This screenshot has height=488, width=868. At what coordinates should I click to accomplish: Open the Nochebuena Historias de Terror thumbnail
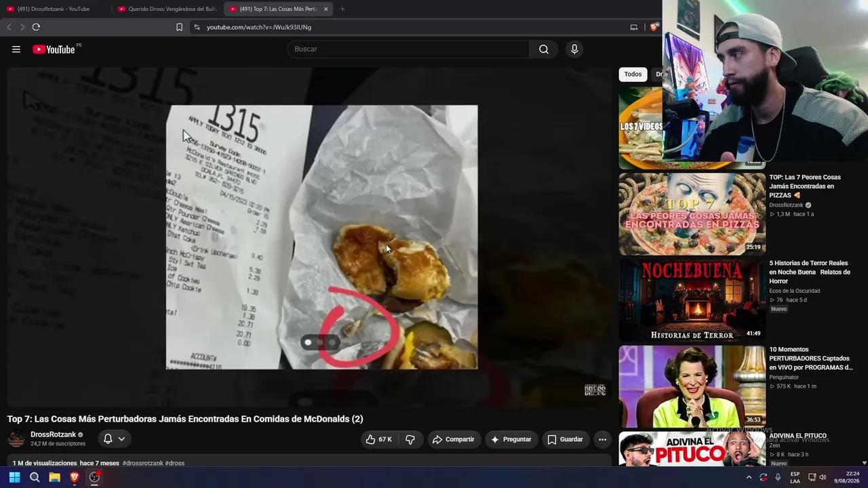(692, 300)
